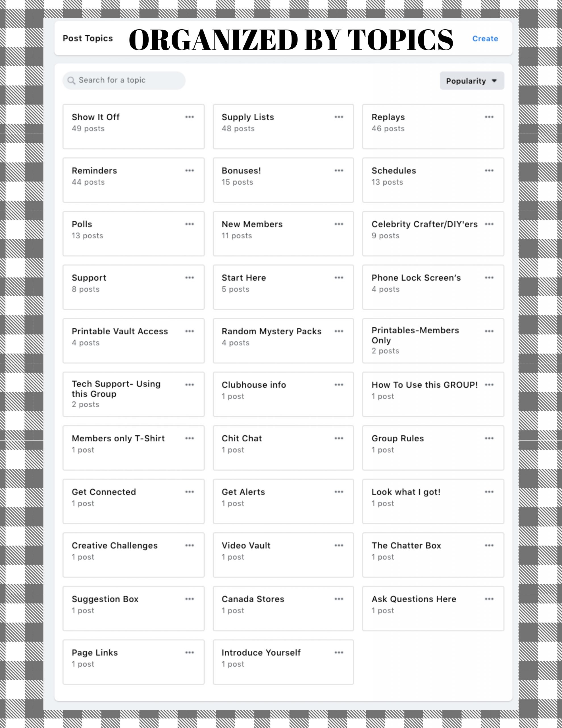Expand the Popularity sort dropdown
This screenshot has width=562, height=728.
pyautogui.click(x=472, y=81)
